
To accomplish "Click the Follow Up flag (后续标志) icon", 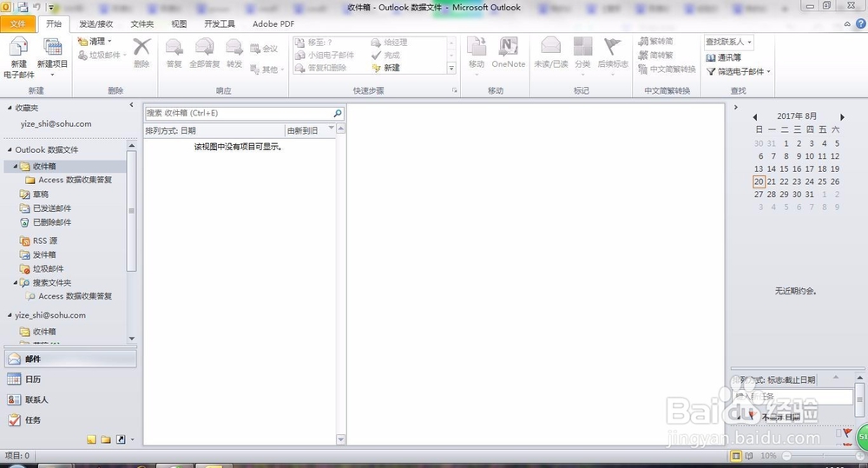I will tap(612, 47).
